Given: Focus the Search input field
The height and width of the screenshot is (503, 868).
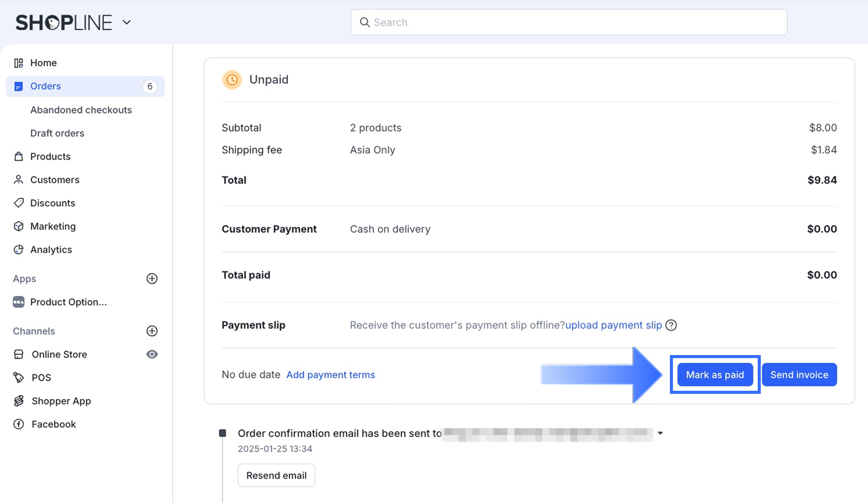Looking at the screenshot, I should click(x=568, y=22).
